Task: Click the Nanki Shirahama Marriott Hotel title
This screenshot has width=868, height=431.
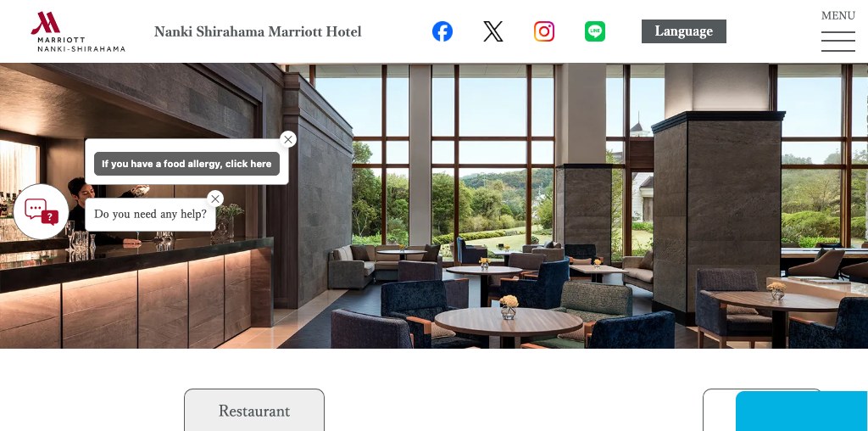Action: click(x=258, y=31)
